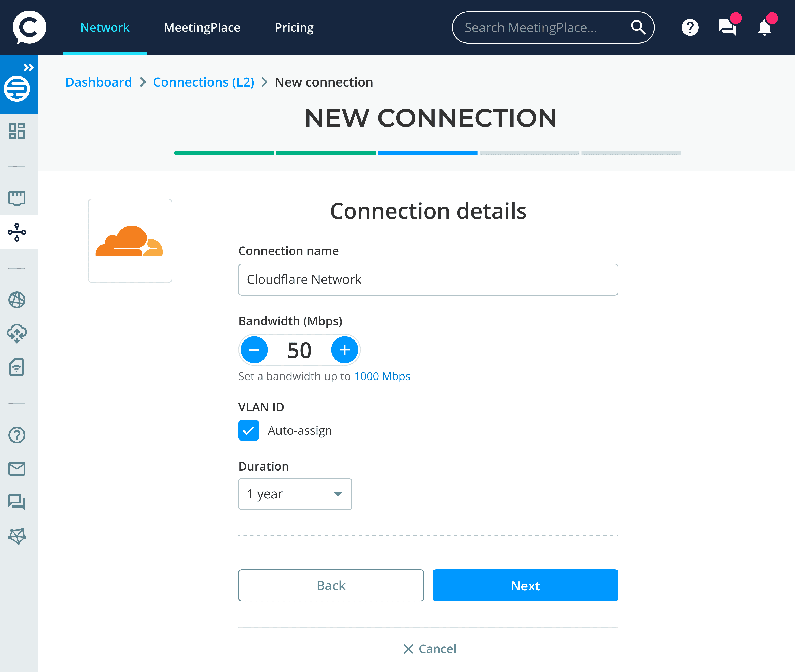The image size is (795, 672).
Task: Expand the sidebar with double chevron
Action: [28, 68]
